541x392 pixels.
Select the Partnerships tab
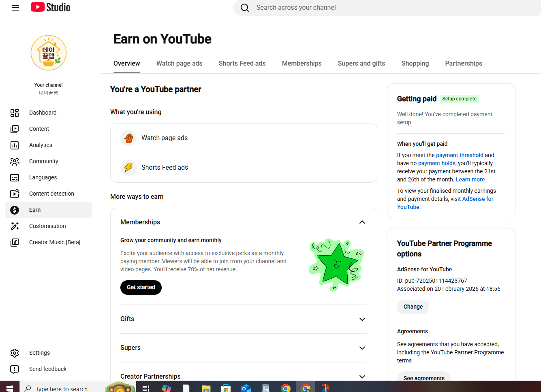[464, 63]
